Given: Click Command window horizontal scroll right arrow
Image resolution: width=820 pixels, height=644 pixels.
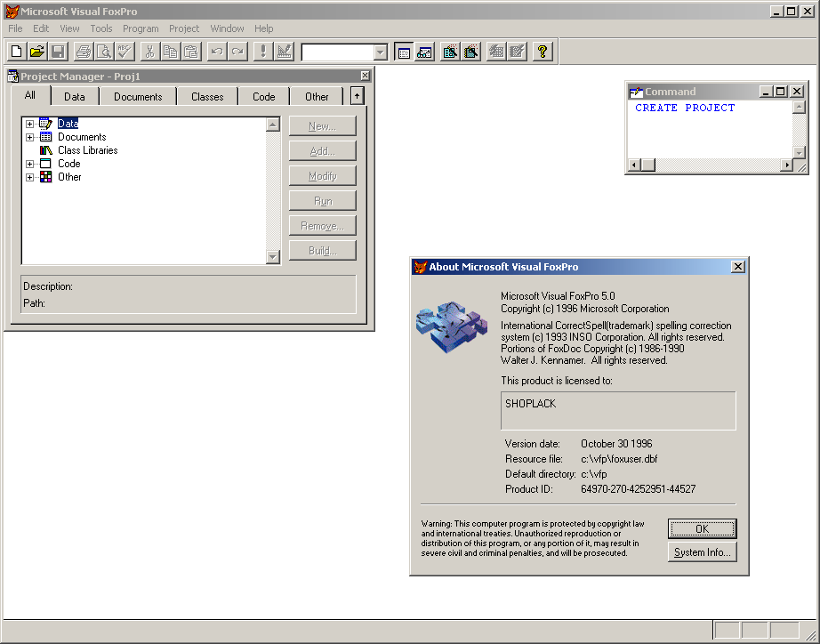Looking at the screenshot, I should pyautogui.click(x=786, y=165).
